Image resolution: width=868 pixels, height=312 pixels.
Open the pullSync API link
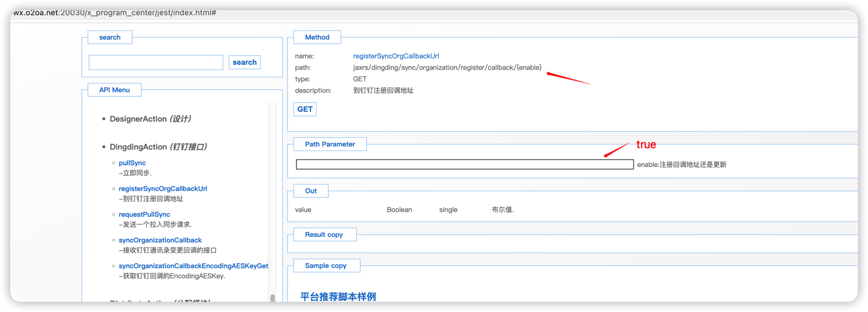pyautogui.click(x=132, y=163)
